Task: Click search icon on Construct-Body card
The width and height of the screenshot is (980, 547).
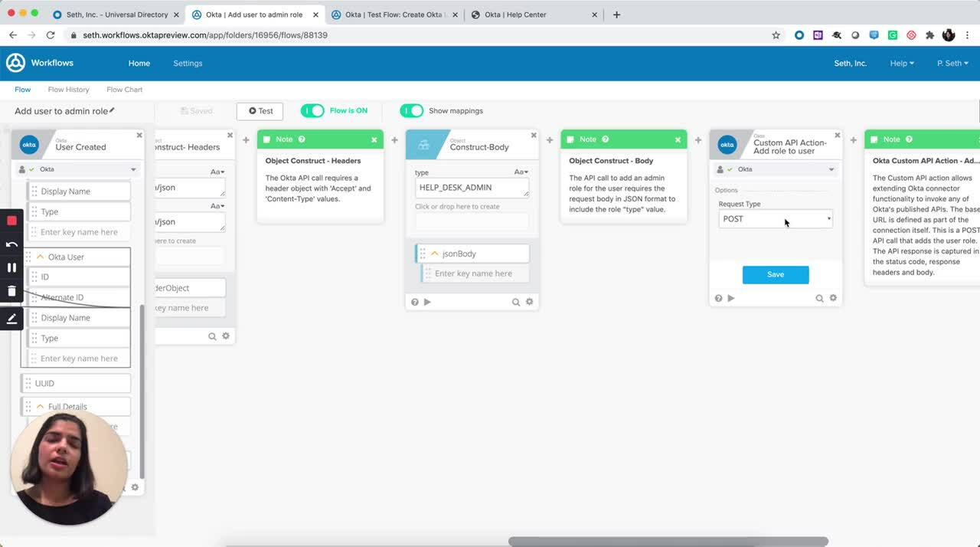Action: pyautogui.click(x=516, y=302)
